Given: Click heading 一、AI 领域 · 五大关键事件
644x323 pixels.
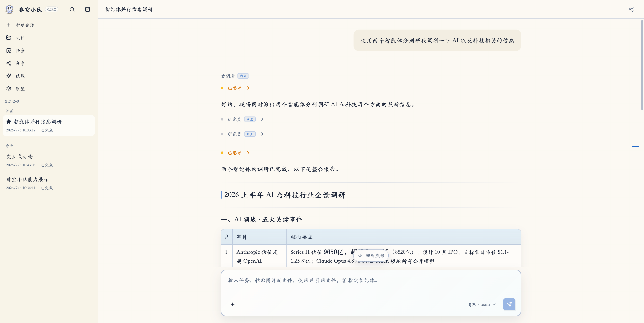Looking at the screenshot, I should coord(261,219).
